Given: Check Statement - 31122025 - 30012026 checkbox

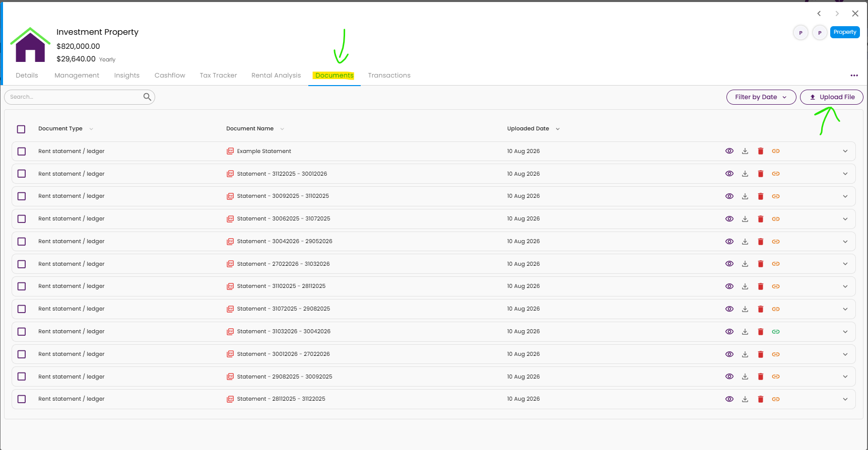Looking at the screenshot, I should [21, 174].
